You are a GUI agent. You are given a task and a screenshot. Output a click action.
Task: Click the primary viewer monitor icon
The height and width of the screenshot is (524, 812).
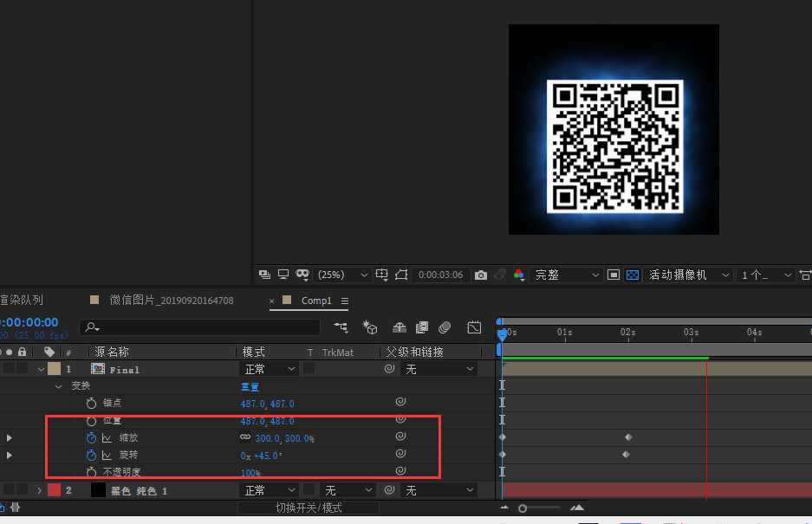(x=283, y=275)
